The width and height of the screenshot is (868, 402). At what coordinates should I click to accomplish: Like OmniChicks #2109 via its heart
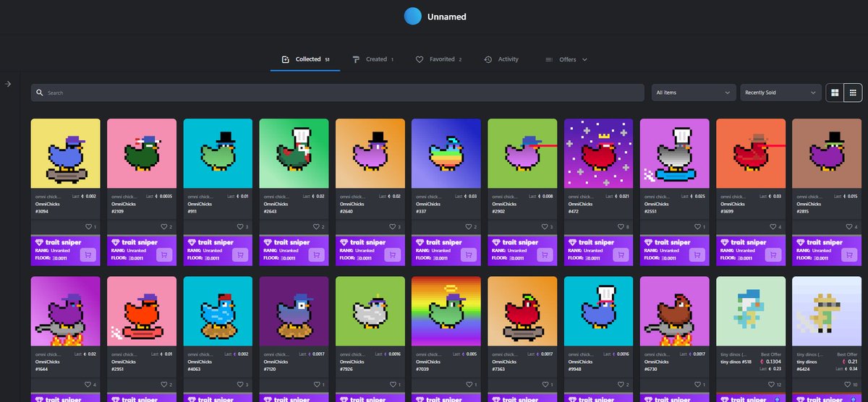coord(165,227)
